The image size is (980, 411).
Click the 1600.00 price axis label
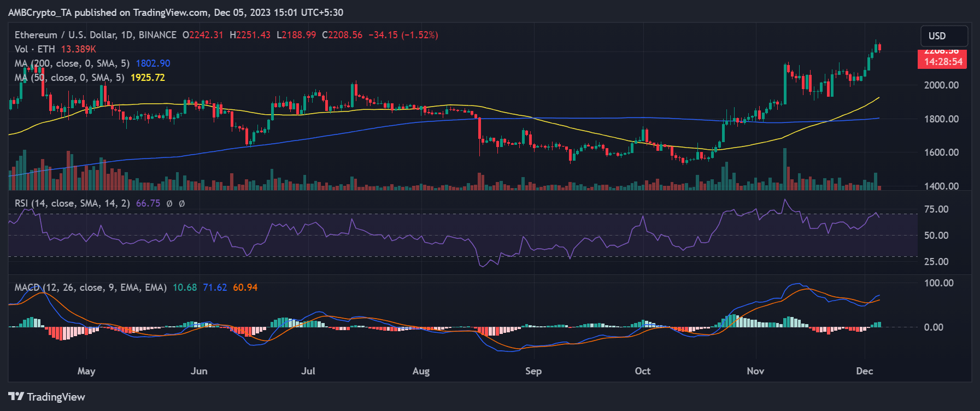click(x=941, y=152)
